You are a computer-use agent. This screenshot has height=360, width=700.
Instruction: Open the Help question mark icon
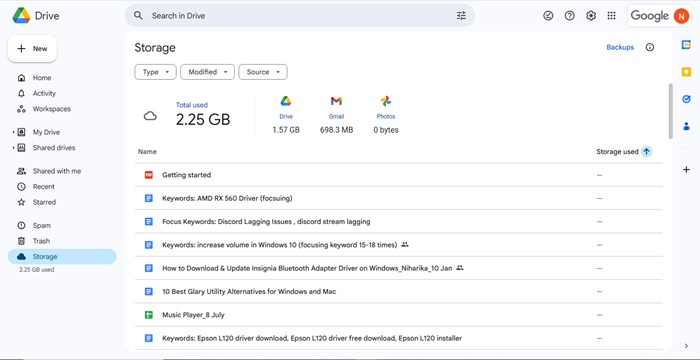point(570,16)
